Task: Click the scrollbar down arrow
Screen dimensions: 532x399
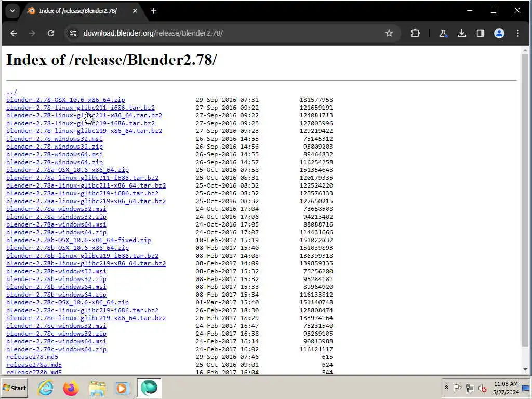Action: [x=525, y=369]
